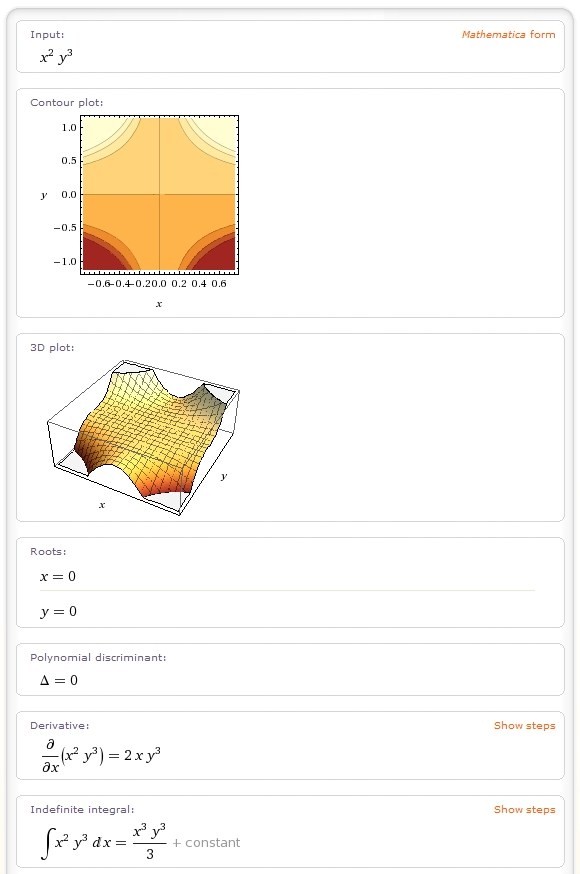Click the 'Roots:' pod title
This screenshot has width=580, height=874.
pos(48,552)
